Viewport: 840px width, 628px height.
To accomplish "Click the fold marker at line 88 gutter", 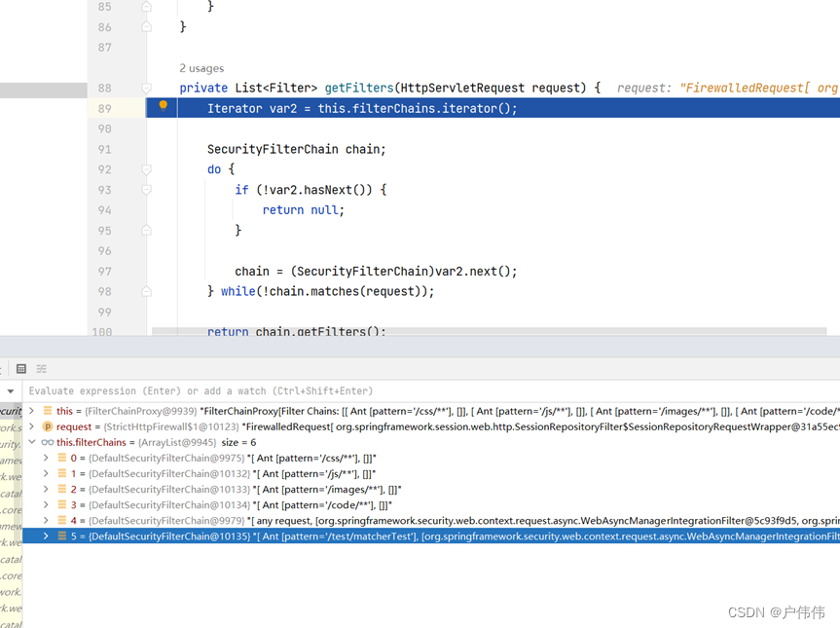I will tap(146, 88).
